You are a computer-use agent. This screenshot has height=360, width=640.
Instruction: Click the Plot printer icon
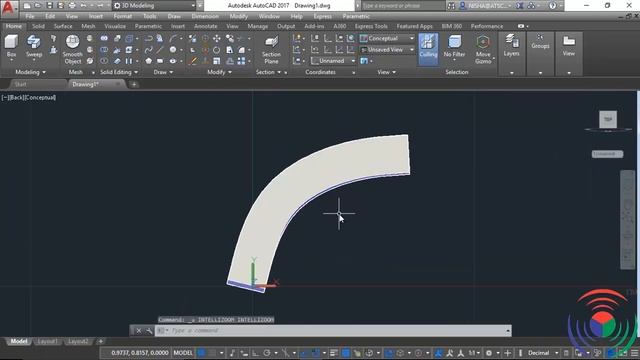tap(72, 6)
